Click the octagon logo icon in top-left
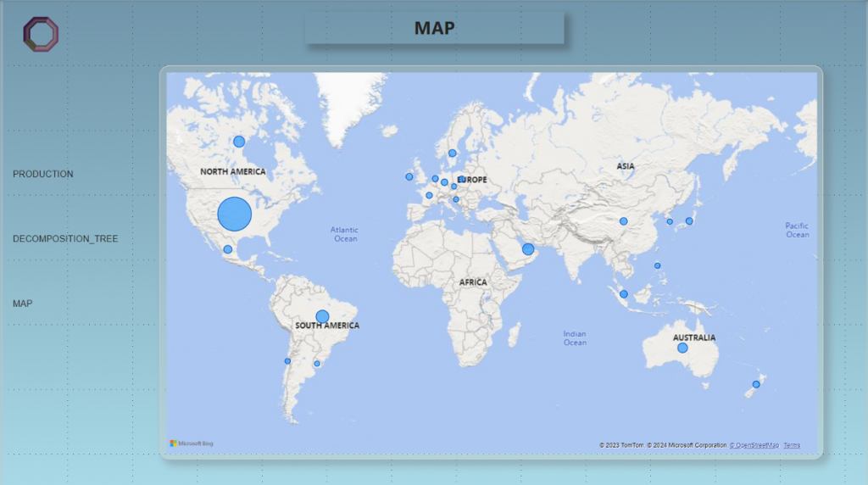The height and width of the screenshot is (485, 868). (41, 35)
